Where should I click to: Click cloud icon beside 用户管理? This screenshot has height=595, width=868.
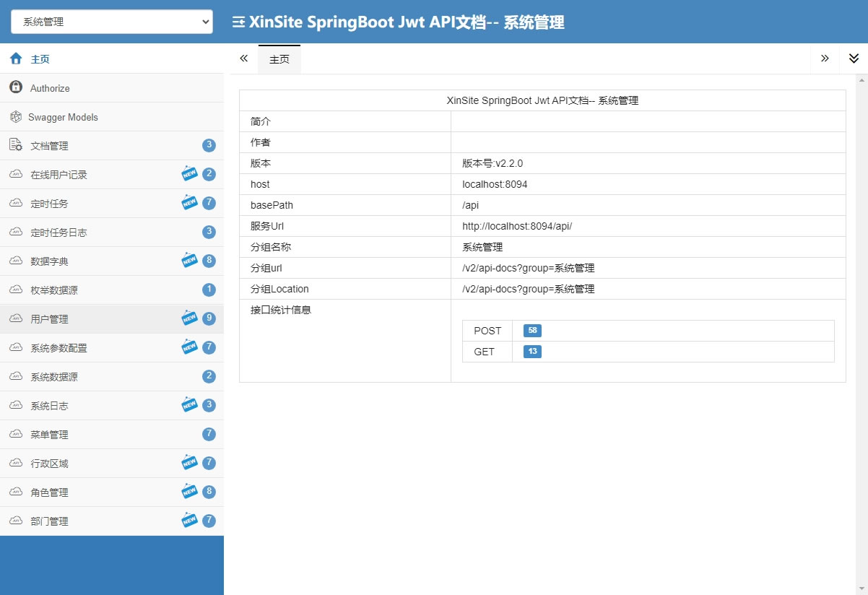click(16, 318)
